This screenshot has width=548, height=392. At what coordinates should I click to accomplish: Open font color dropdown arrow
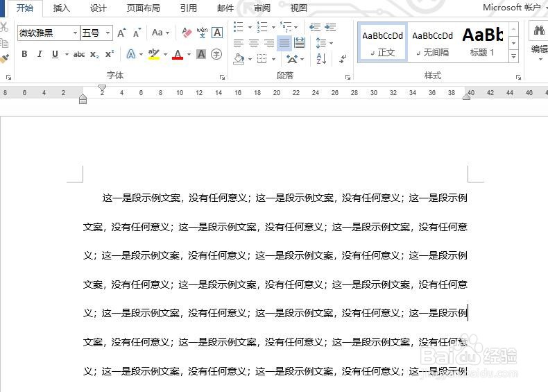point(189,54)
